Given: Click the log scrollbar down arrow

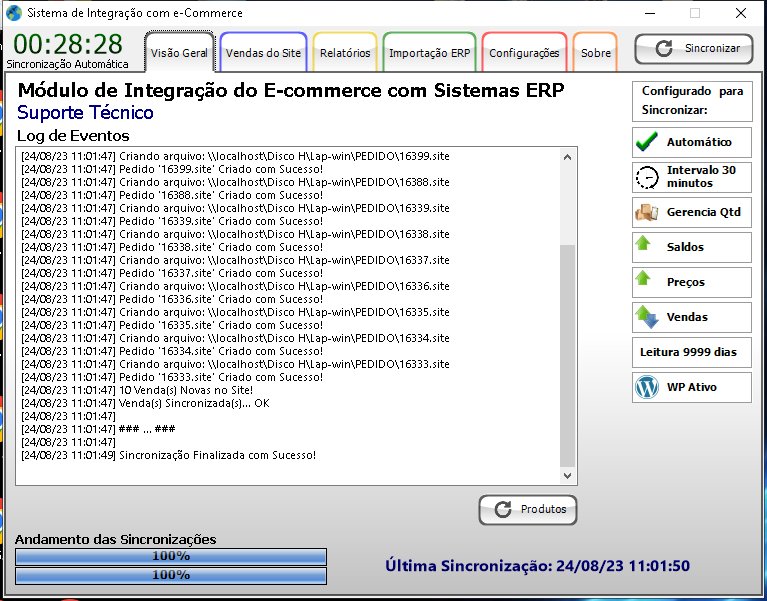Looking at the screenshot, I should [x=567, y=476].
